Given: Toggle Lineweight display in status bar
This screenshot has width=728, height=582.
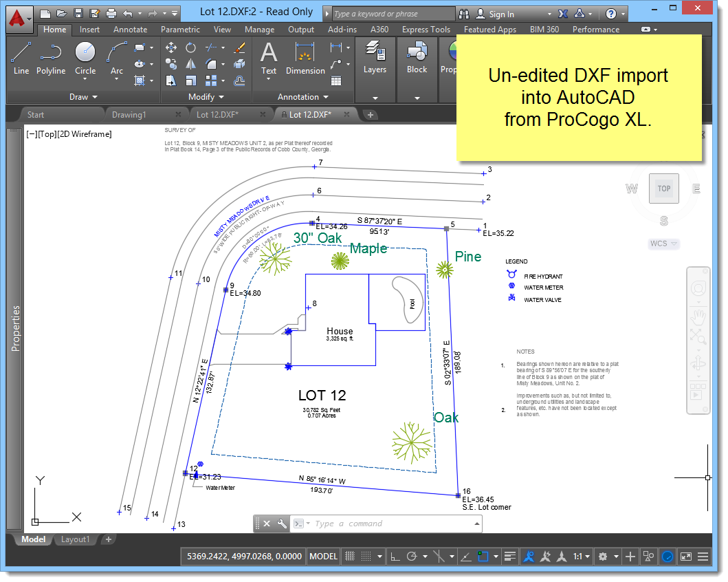Looking at the screenshot, I should coord(510,557).
